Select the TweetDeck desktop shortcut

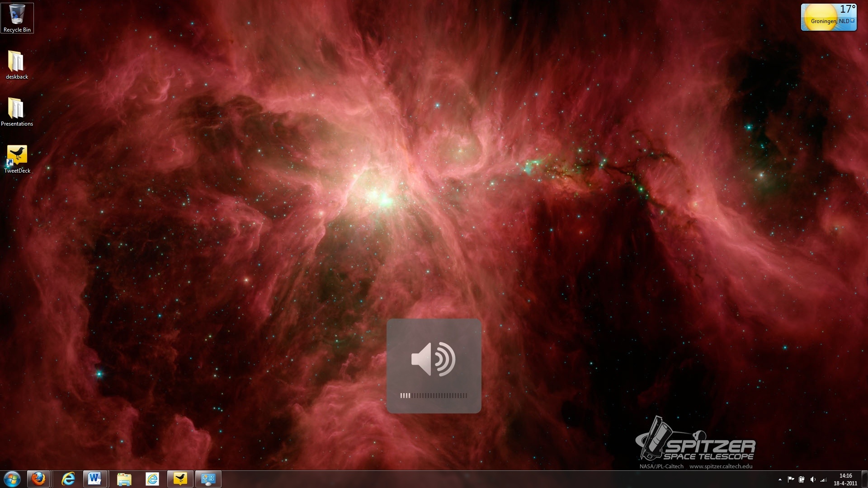pyautogui.click(x=17, y=159)
